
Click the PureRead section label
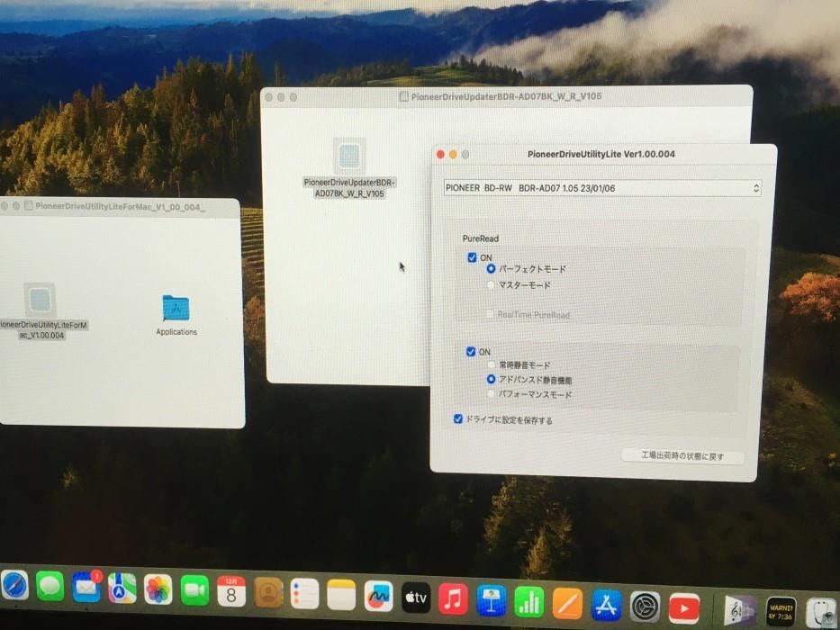tap(481, 238)
